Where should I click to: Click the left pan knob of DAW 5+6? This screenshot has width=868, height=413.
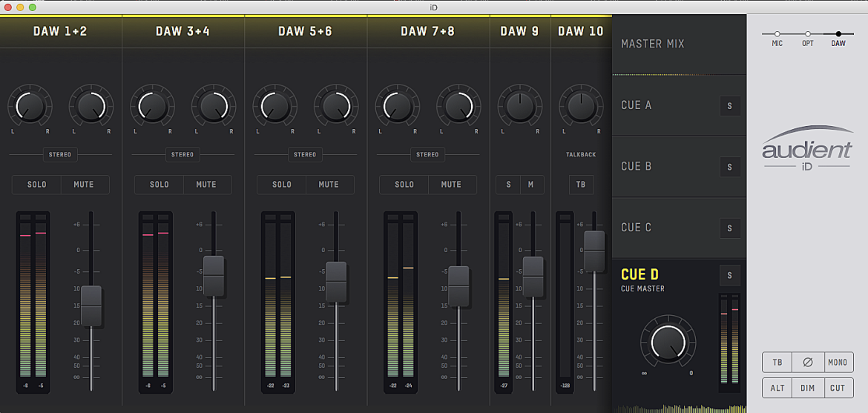(275, 107)
